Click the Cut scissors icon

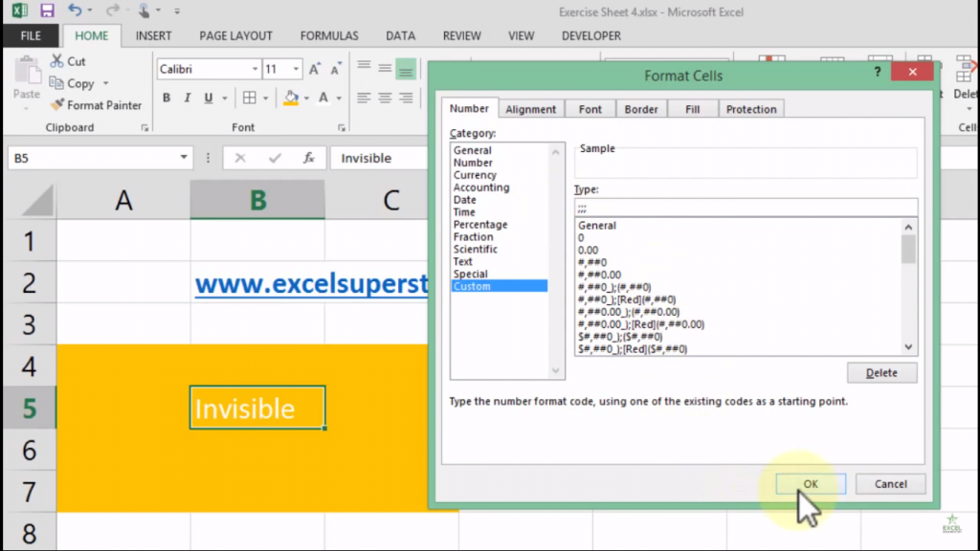tap(56, 61)
